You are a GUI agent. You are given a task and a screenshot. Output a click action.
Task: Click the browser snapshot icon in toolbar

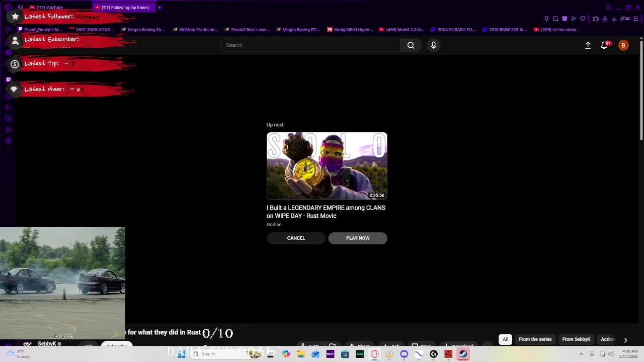point(555,19)
